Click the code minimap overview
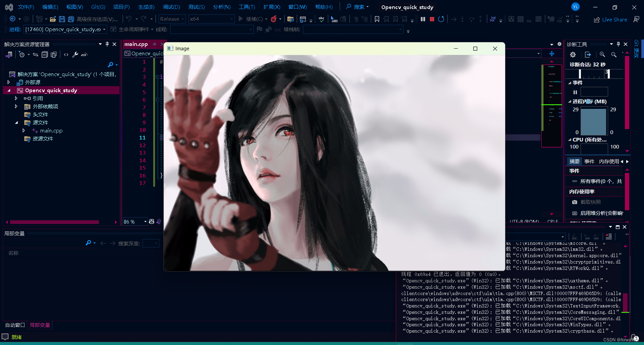Viewport: 644px width, 345px height. pyautogui.click(x=552, y=106)
